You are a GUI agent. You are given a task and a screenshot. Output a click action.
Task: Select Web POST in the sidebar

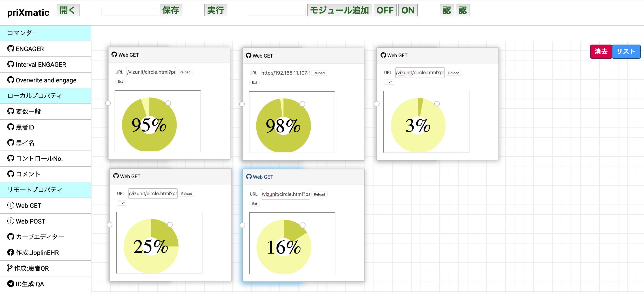coord(45,221)
